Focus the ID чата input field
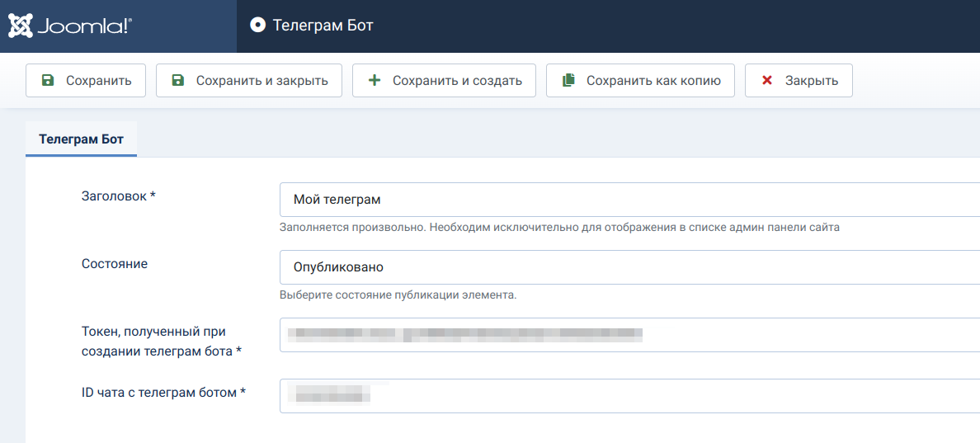 coord(629,395)
